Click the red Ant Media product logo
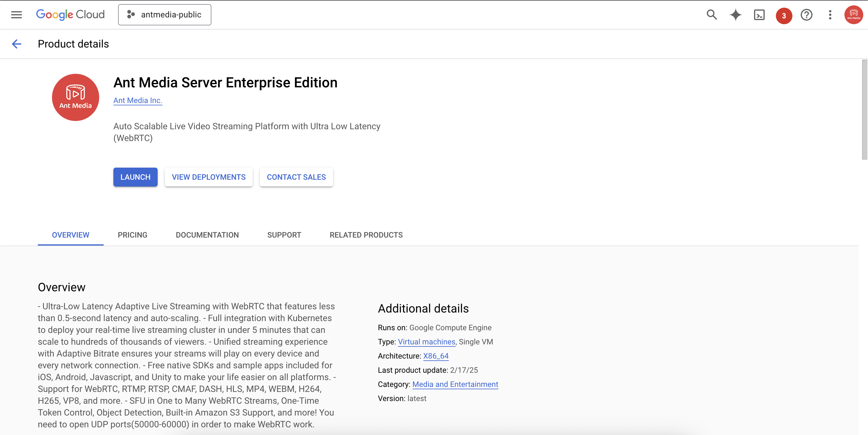Screen dimensions: 868x435 pyautogui.click(x=76, y=97)
